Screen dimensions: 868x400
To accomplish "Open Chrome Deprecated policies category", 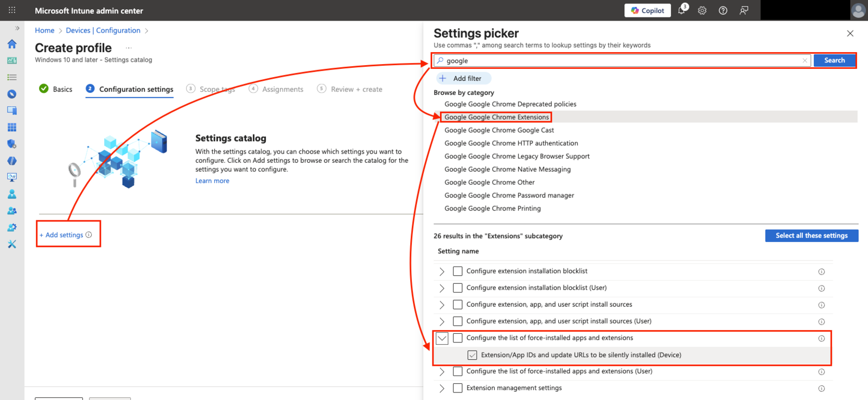I will tap(510, 104).
